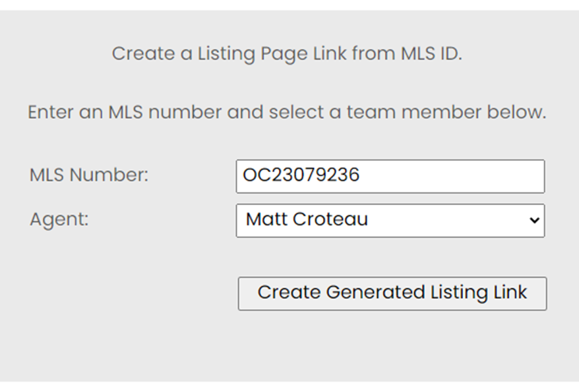Click the "MLS Number:" label
This screenshot has width=579, height=392.
pyautogui.click(x=89, y=175)
